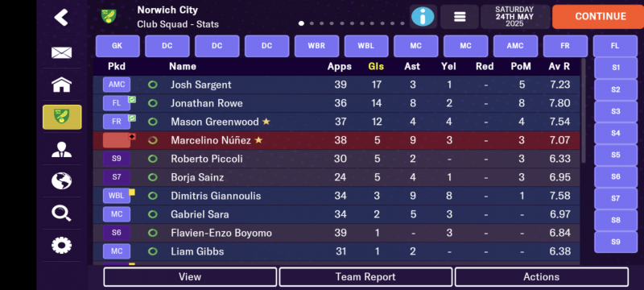Viewport: 644px width, 290px height.
Task: Select Marcelino Núñez's empty position box
Action: (117, 140)
